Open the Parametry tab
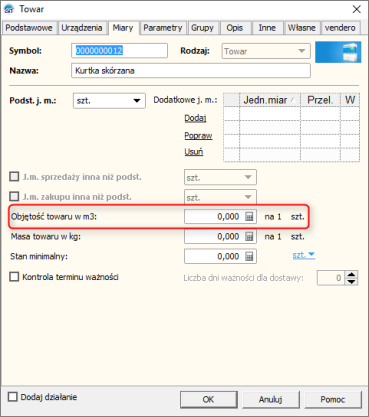The image size is (369, 417). pyautogui.click(x=163, y=28)
